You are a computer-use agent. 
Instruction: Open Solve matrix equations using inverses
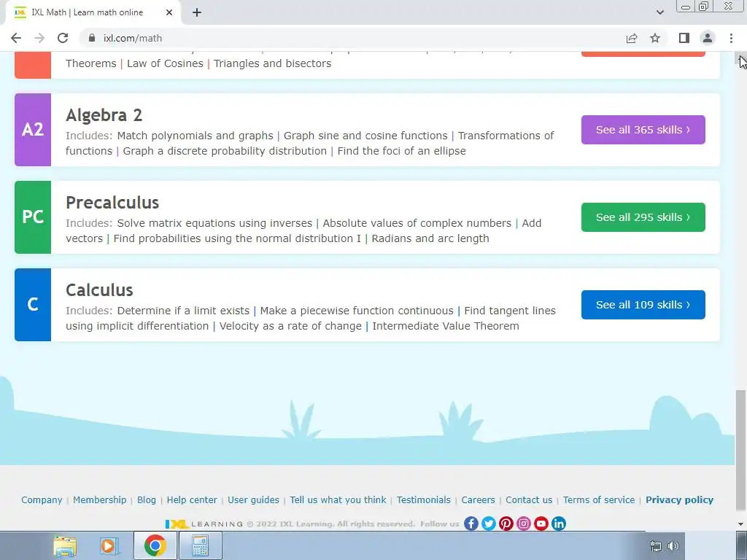(214, 223)
